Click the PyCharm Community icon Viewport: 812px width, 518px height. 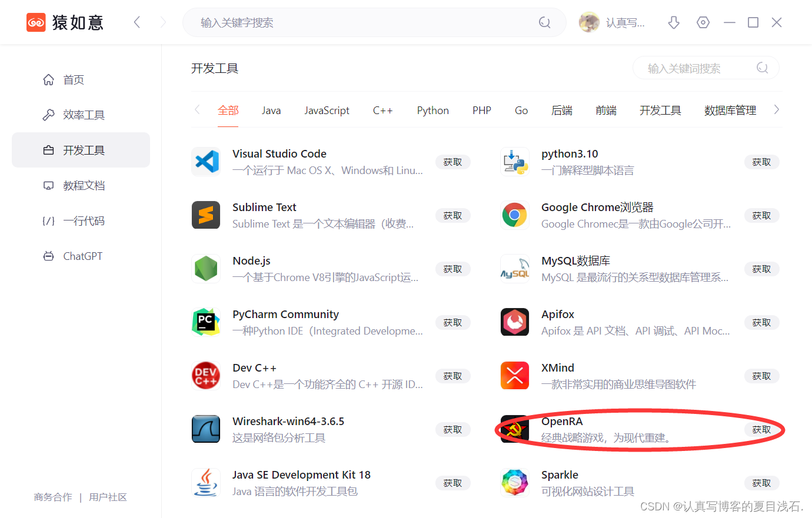pyautogui.click(x=206, y=322)
